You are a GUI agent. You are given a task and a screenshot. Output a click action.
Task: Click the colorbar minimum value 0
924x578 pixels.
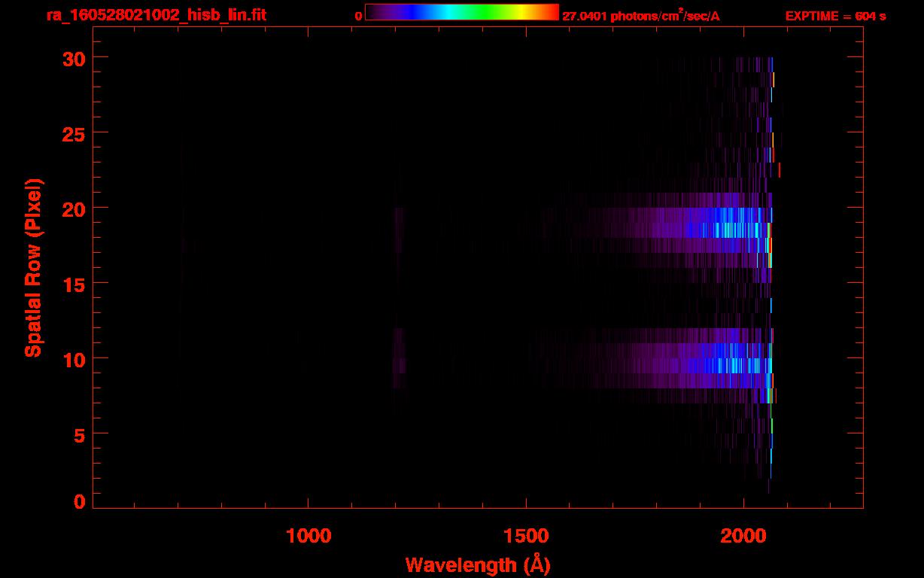[358, 16]
